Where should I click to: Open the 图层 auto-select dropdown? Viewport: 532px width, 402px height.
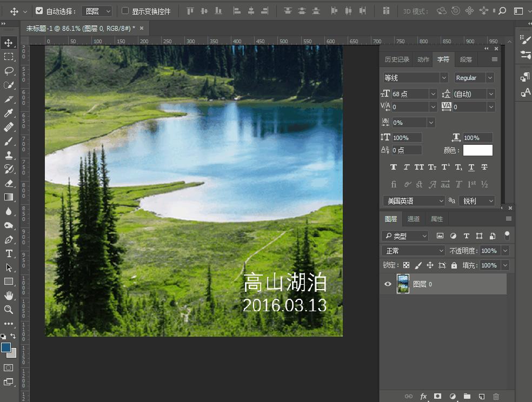pos(97,11)
